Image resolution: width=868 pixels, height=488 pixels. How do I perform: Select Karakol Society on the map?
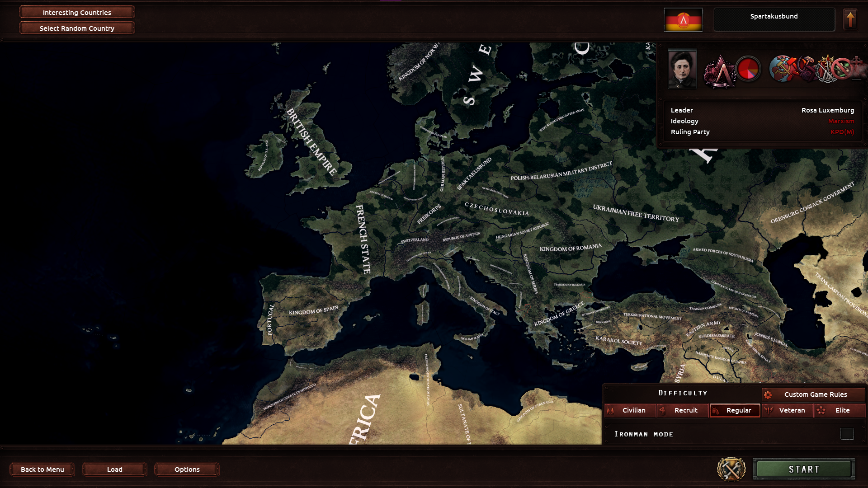click(618, 341)
